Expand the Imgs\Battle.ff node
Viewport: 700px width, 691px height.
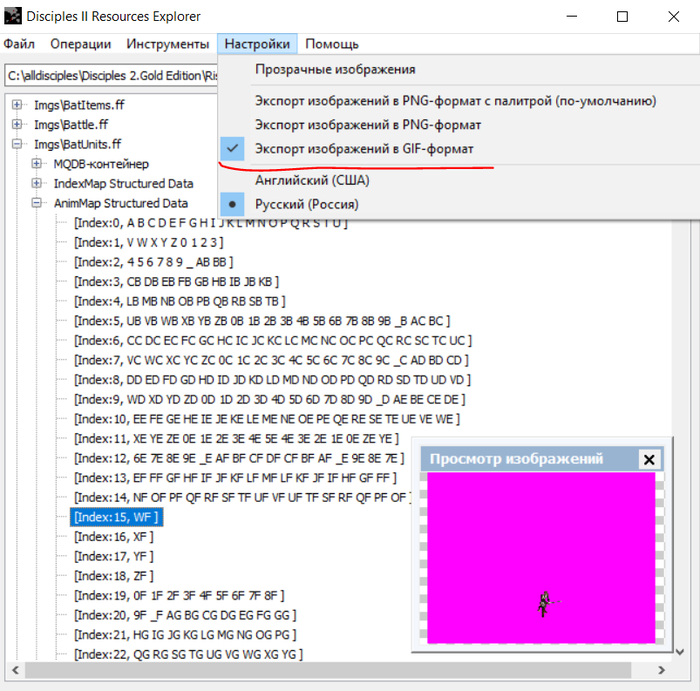18,125
